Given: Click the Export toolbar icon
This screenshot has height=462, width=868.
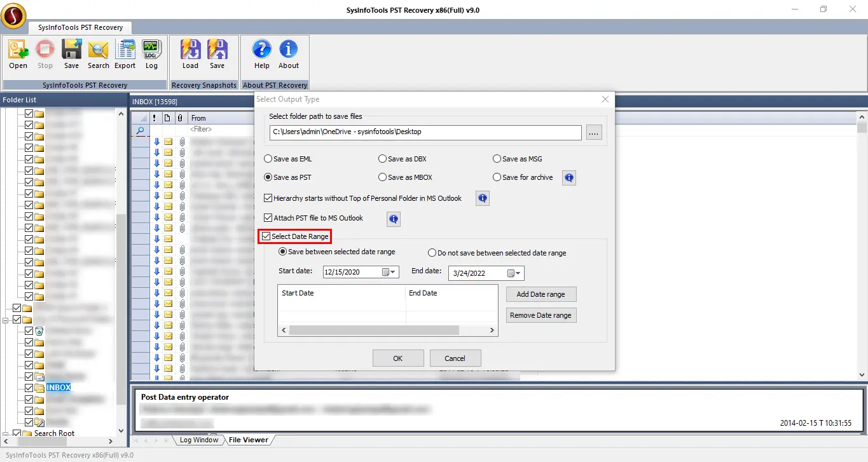Looking at the screenshot, I should (125, 55).
